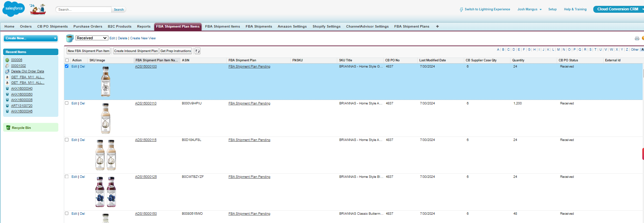Screen dimensions: 644x223
Task: Click the icon beside Delete Old Order Data
Action: pyautogui.click(x=7, y=71)
